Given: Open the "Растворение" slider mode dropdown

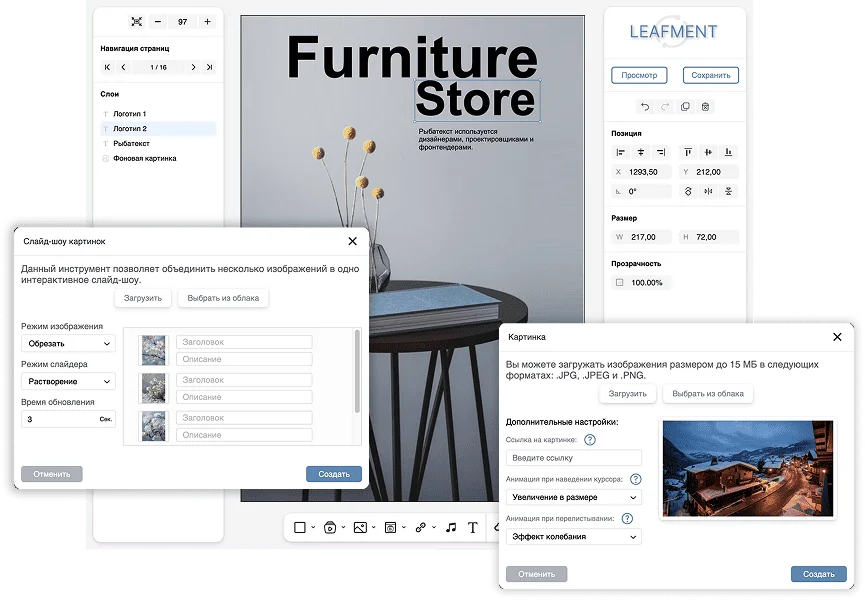Looking at the screenshot, I should pos(68,381).
